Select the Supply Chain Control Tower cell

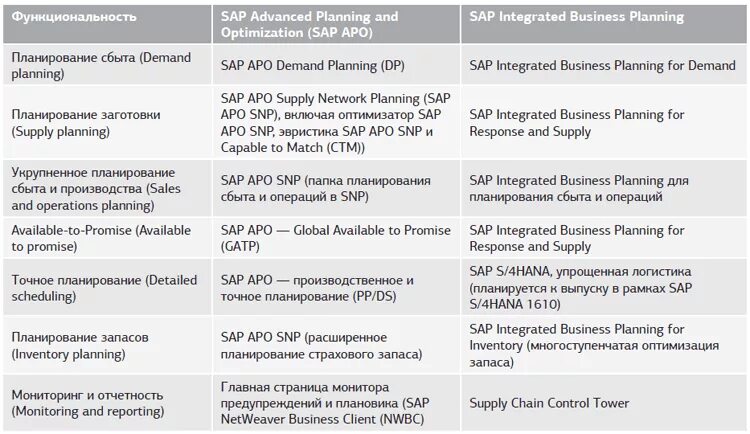pos(604,403)
